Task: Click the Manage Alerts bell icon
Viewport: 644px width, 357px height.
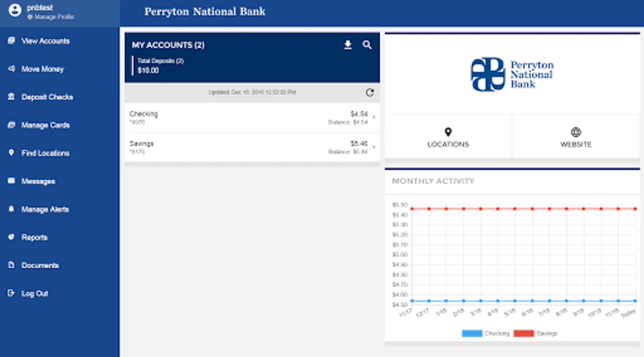Action: click(11, 209)
